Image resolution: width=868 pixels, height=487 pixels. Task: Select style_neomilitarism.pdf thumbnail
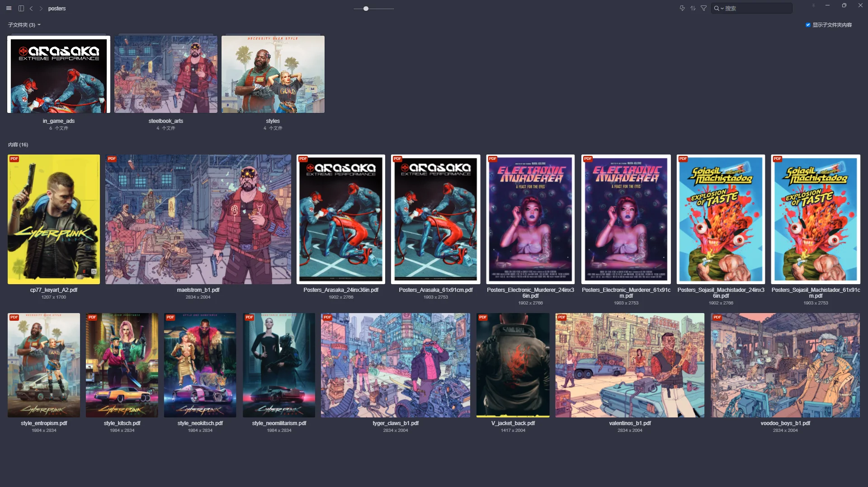coord(279,365)
